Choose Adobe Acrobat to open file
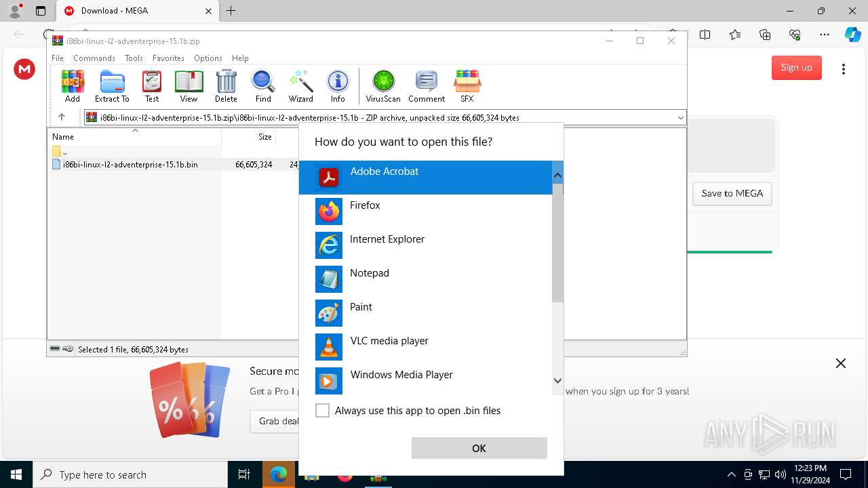868x488 pixels. tap(426, 178)
